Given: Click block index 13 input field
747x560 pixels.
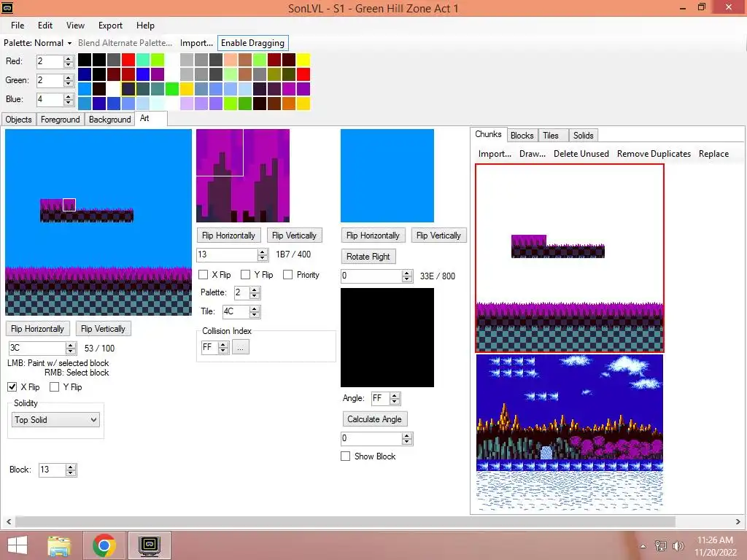Looking at the screenshot, I should tap(228, 254).
